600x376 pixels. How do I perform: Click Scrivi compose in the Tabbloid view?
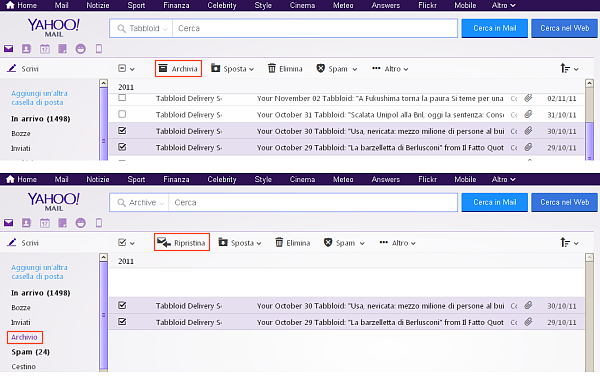pos(23,69)
